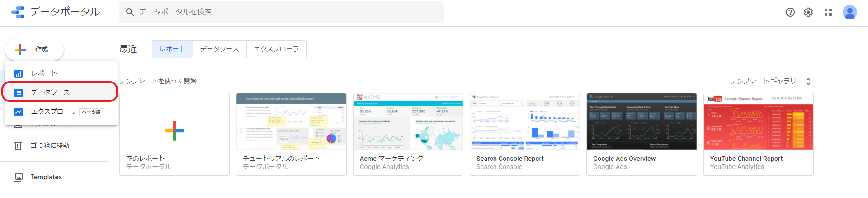Click the エクスプローラ line chart icon
This screenshot has width=868, height=198.
19,111
